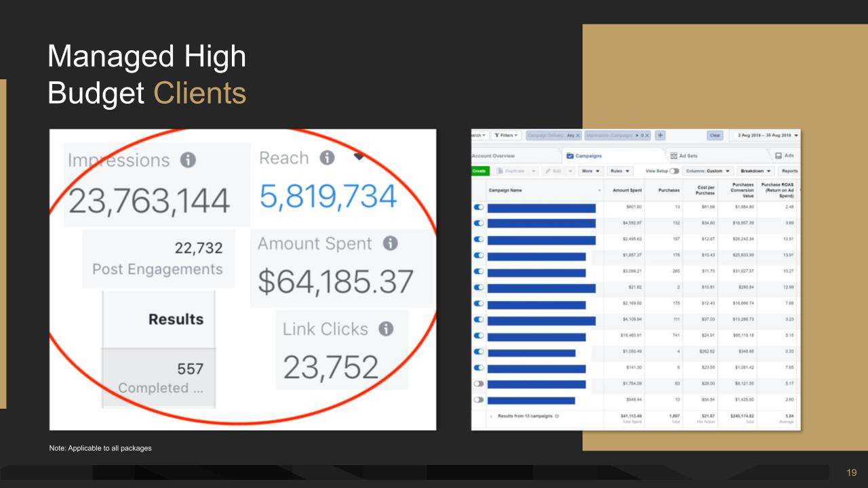Toggle the campaign switch in the $4,592.97 row

[x=479, y=223]
